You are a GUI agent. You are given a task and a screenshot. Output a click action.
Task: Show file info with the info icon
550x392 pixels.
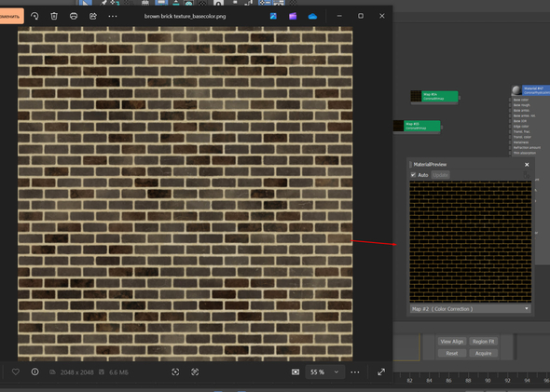(x=34, y=372)
